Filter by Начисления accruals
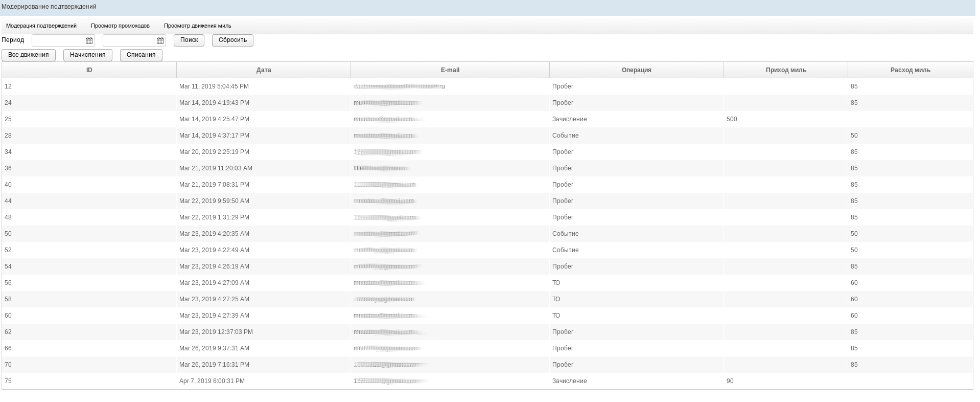This screenshot has width=980, height=402. click(88, 55)
